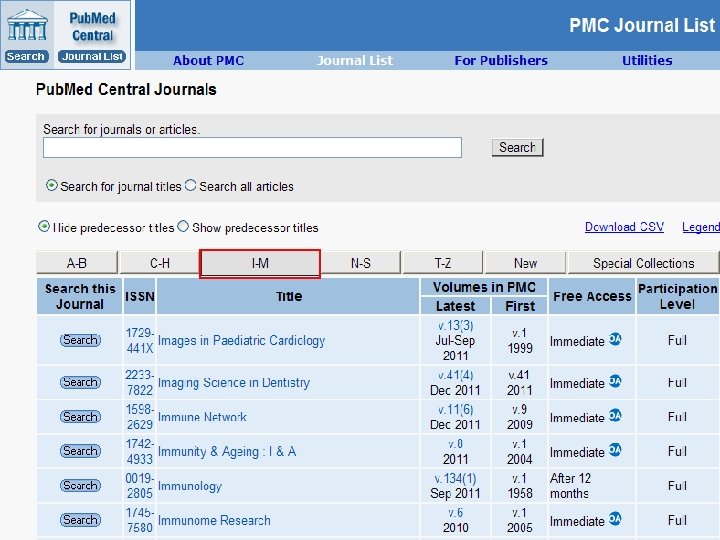720x540 pixels.
Task: Click ISSN 0019-2805 cell
Action: [140, 486]
